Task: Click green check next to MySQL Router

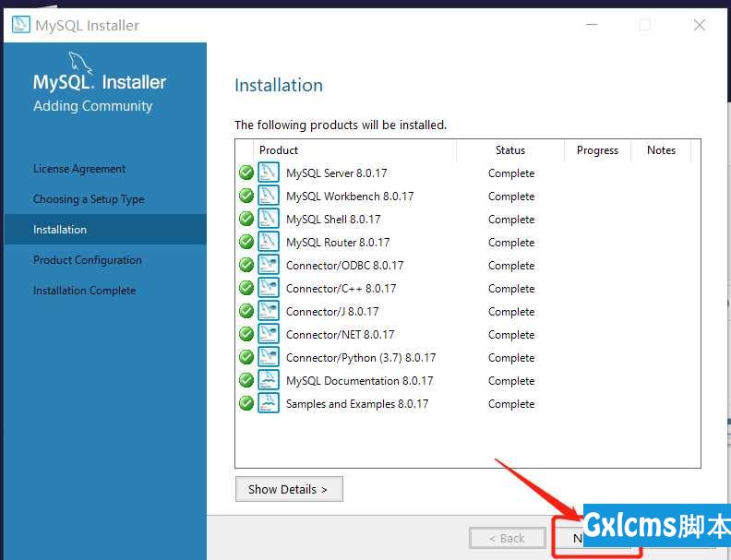Action: tap(246, 242)
